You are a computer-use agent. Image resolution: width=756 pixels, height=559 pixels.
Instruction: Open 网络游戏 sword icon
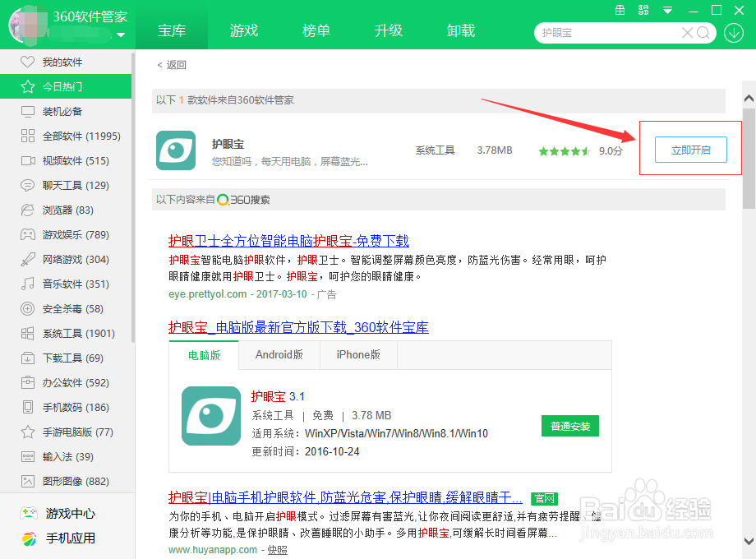pos(27,260)
